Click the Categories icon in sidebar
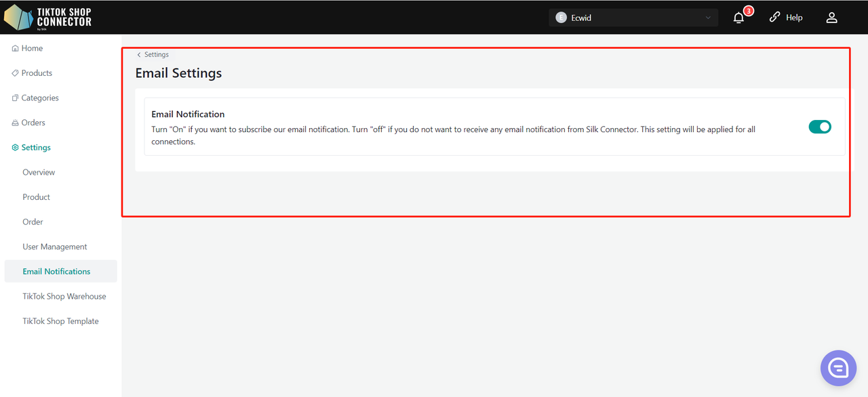 16,98
